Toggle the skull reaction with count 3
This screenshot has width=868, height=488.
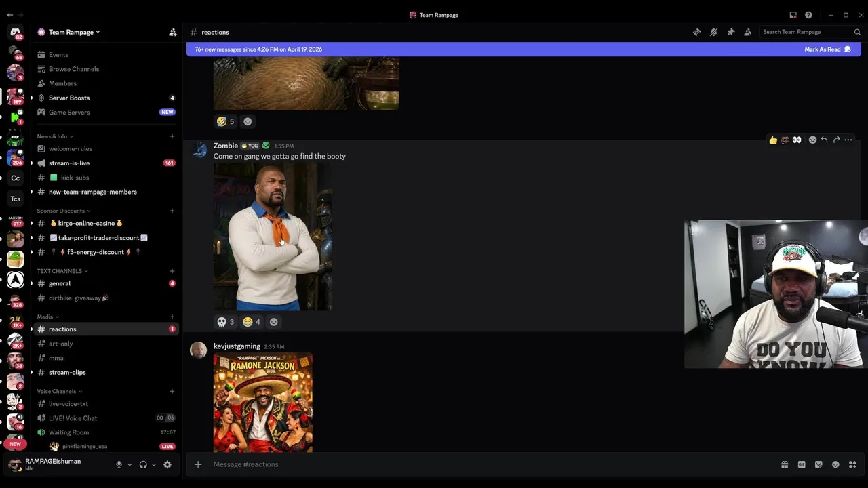pyautogui.click(x=225, y=322)
